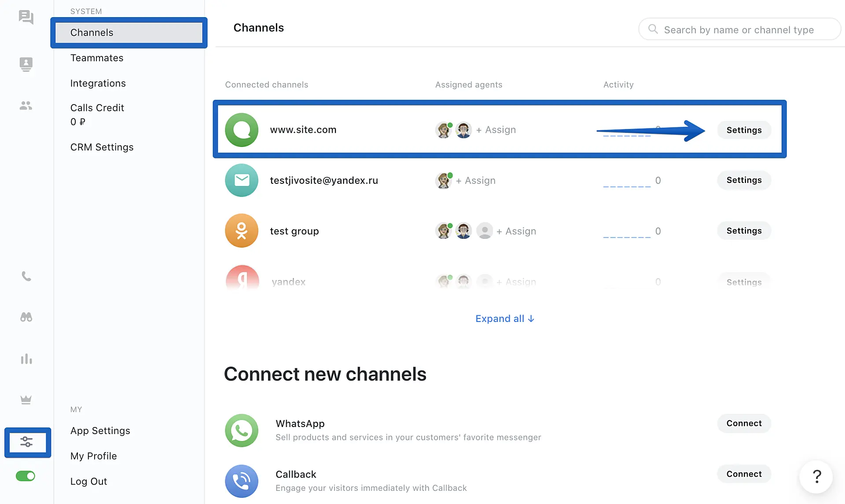Click the channel search input field
The image size is (845, 504).
click(739, 30)
